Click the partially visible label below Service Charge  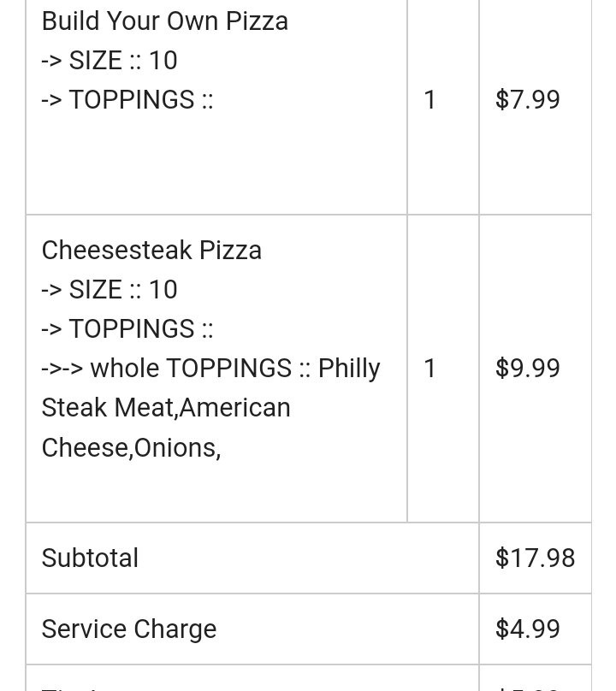click(70, 688)
